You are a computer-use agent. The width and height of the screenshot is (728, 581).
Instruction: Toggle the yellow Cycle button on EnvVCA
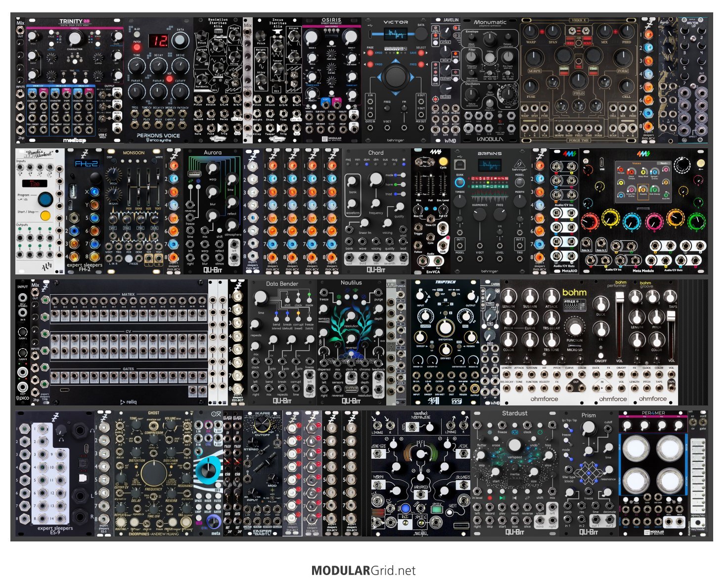coord(443,161)
